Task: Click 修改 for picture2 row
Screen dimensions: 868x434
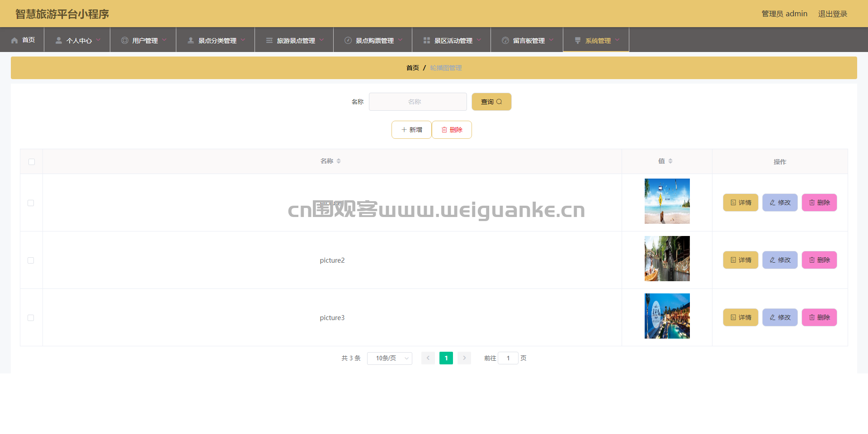Action: pos(780,260)
